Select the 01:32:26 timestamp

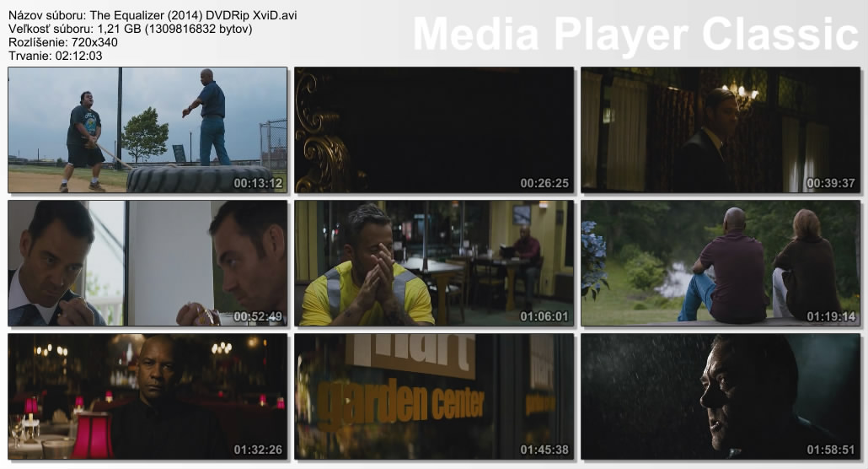258,450
